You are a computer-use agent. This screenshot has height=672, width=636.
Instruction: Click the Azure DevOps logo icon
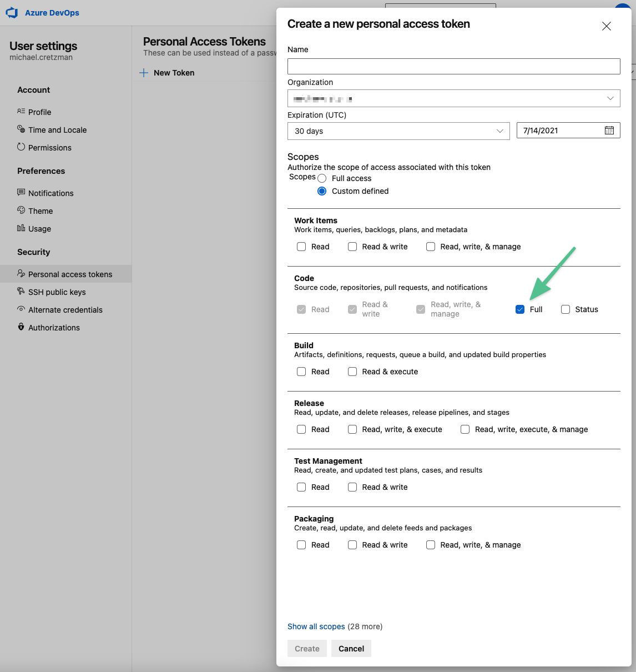[x=12, y=13]
